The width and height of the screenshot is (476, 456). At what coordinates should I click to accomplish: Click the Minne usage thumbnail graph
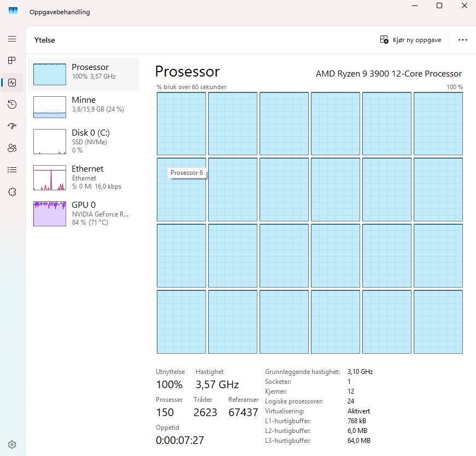point(50,107)
